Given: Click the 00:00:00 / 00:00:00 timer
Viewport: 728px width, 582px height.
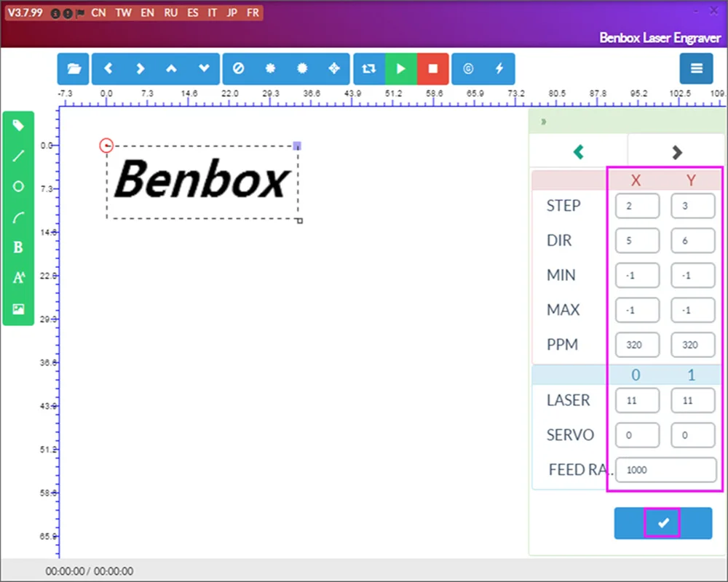Looking at the screenshot, I should point(89,571).
